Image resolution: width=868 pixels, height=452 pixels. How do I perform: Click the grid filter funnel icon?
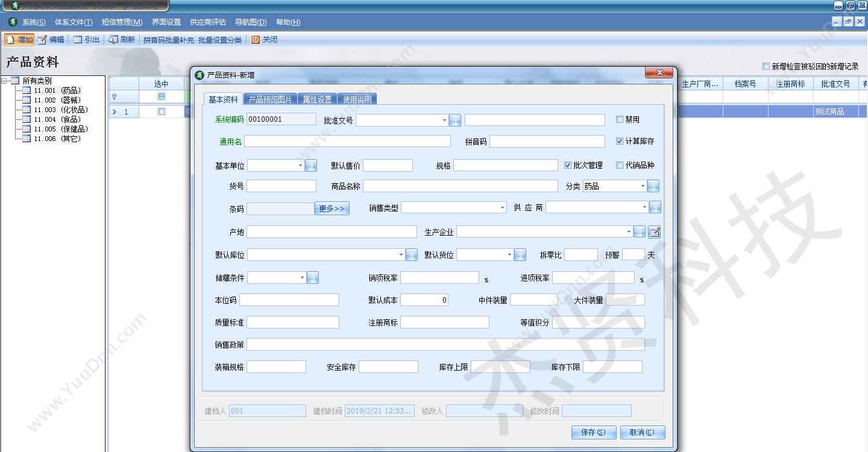pos(114,96)
